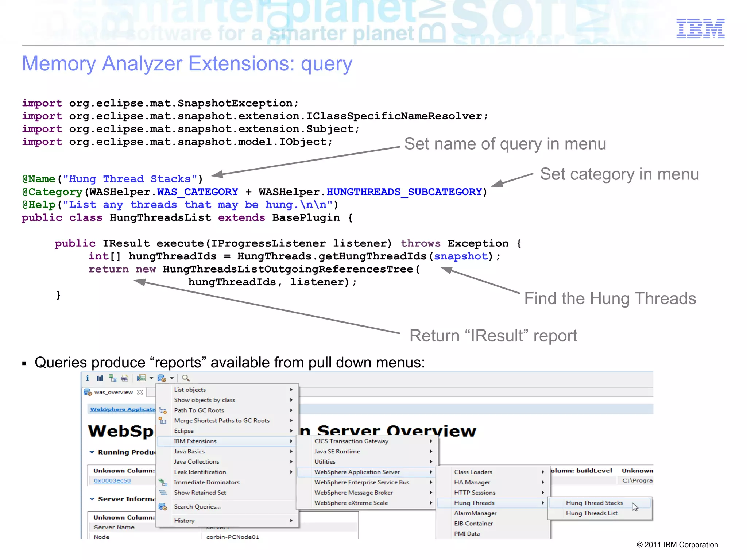Open the List objects submenu
The image size is (747, 560).
point(228,390)
